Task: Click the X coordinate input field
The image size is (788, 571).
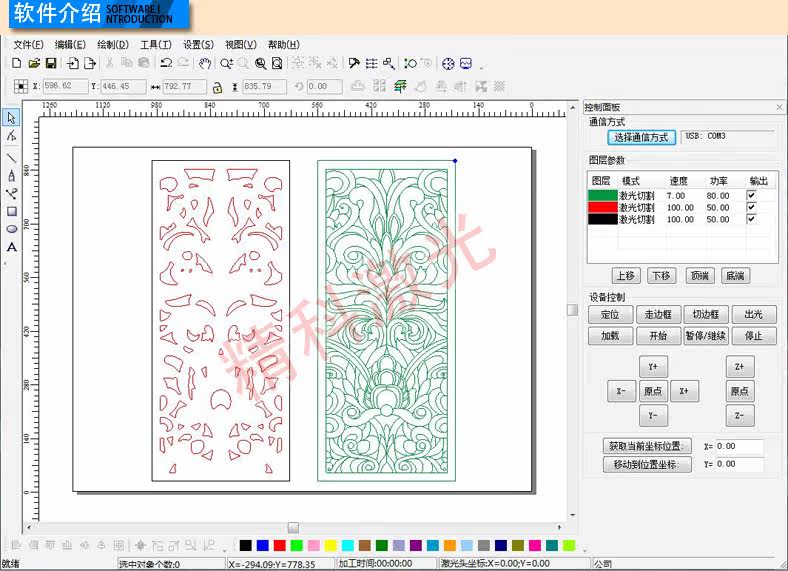Action: pyautogui.click(x=66, y=86)
